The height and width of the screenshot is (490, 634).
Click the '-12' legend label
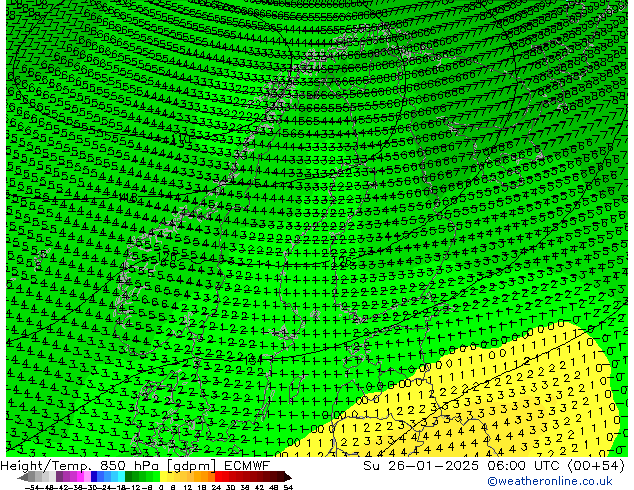click(133, 488)
